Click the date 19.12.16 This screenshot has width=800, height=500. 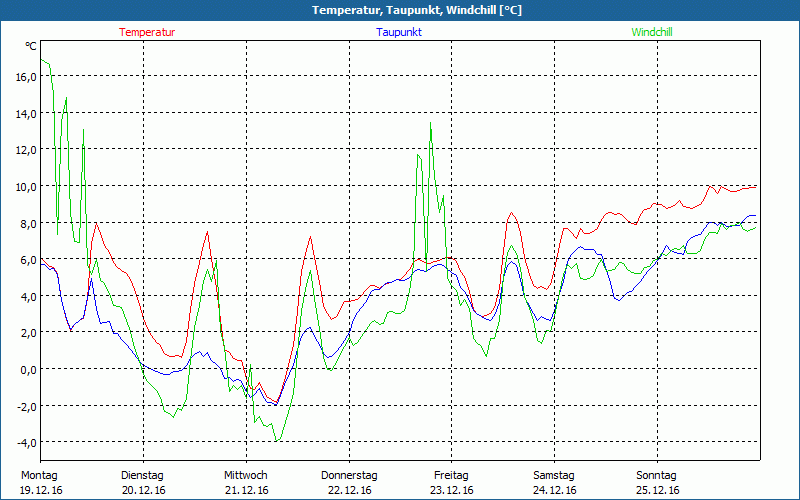click(x=41, y=490)
